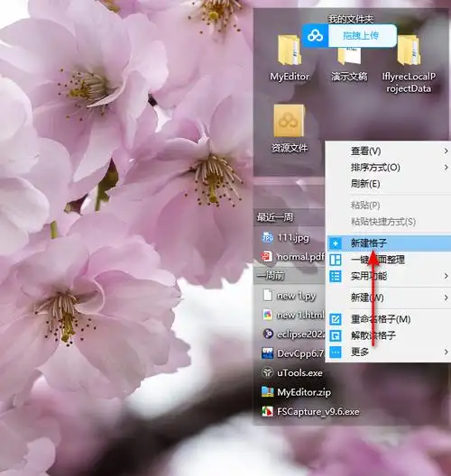Image resolution: width=451 pixels, height=476 pixels.
Task: Click the list icon beside 实用功能
Action: 336,277
